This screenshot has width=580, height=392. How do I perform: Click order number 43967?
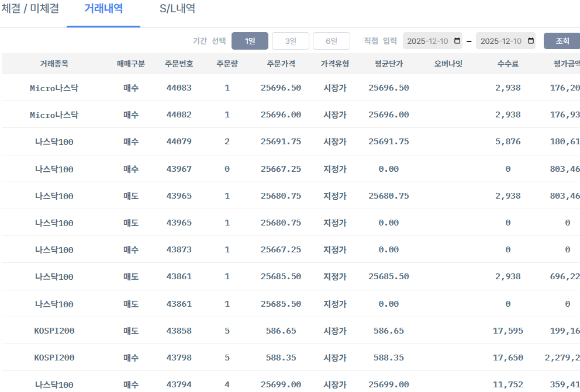click(179, 169)
